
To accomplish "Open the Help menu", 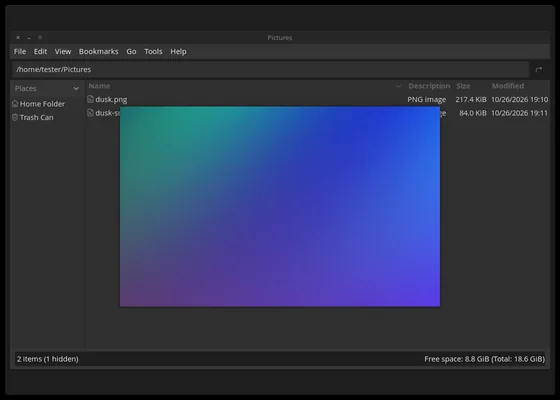I will 178,51.
